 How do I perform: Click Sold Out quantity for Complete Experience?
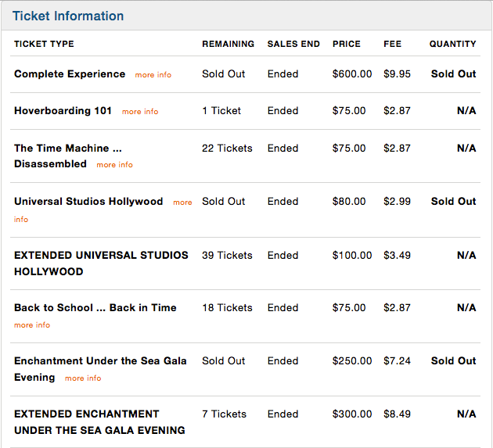point(453,73)
